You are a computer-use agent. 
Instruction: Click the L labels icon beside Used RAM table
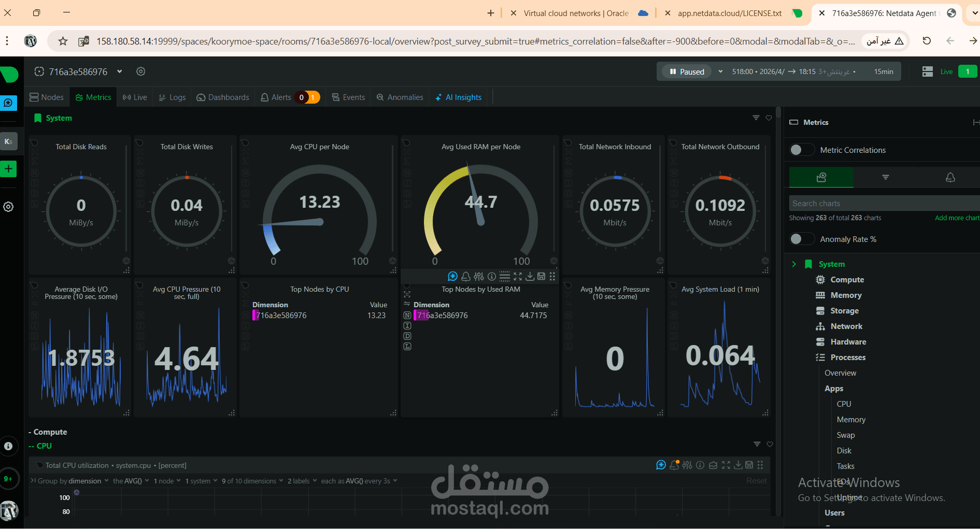click(x=407, y=347)
